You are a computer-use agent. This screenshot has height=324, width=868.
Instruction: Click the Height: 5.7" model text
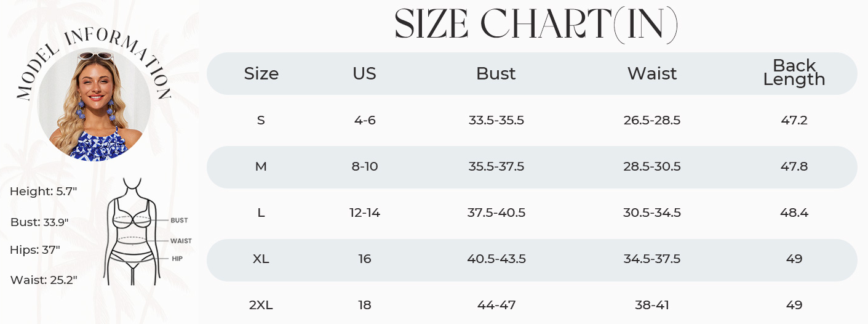(x=43, y=192)
